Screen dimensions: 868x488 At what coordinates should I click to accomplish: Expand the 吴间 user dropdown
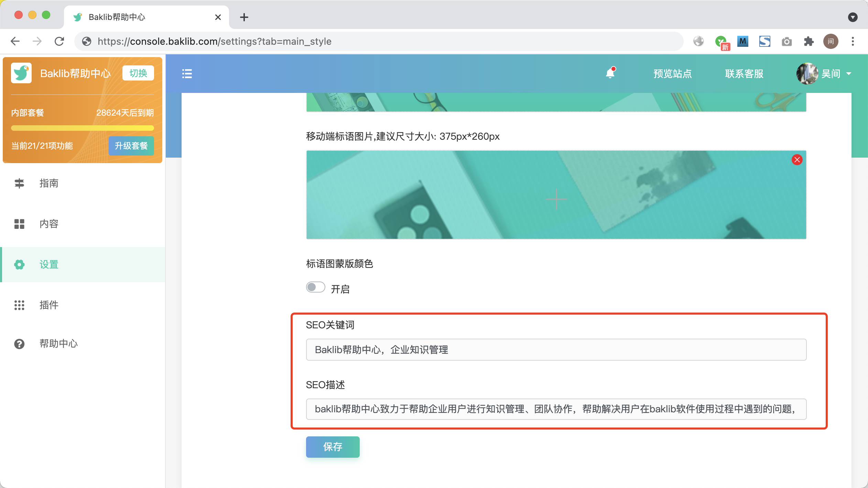849,74
